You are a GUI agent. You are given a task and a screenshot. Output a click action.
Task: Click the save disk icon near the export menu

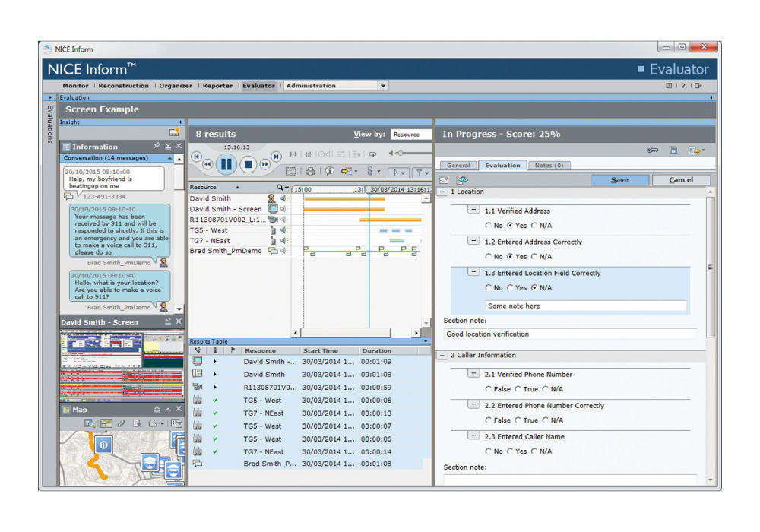pyautogui.click(x=673, y=149)
